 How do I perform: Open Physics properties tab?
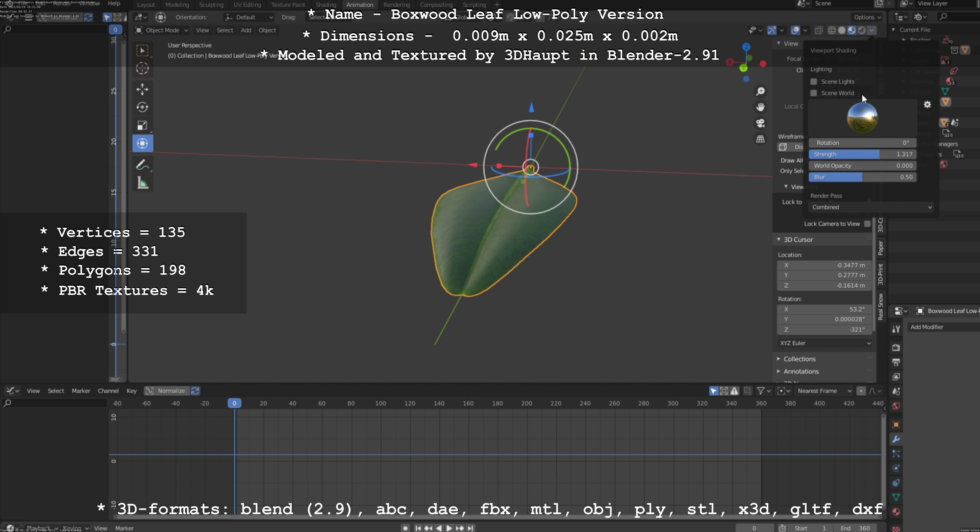(896, 468)
